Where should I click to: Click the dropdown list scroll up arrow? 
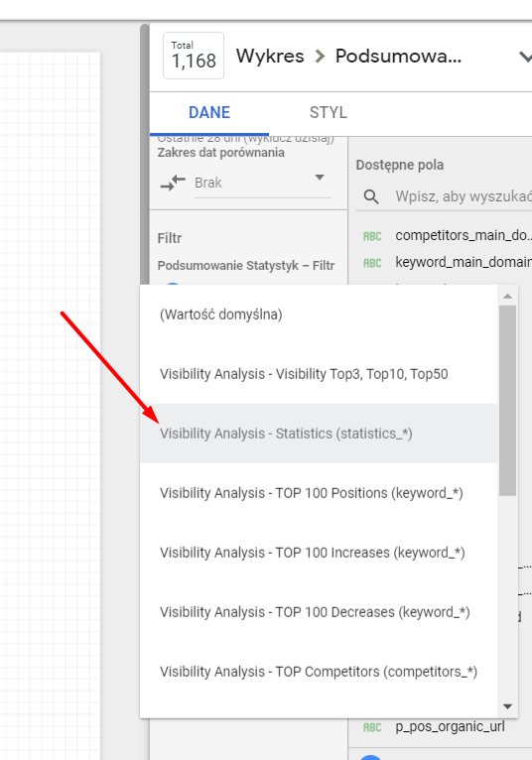coord(508,296)
